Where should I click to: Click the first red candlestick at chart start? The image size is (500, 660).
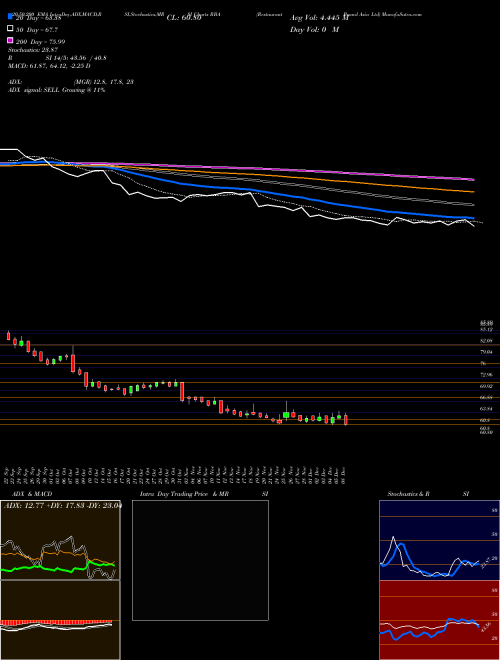point(8,336)
